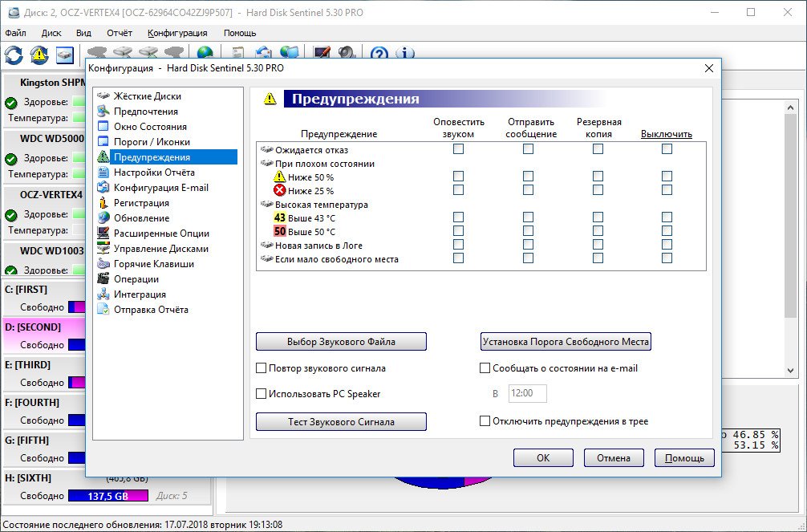Screen dimensions: 807x532
Task: Tick Выключить for Ожидается отказ
Action: [667, 148]
